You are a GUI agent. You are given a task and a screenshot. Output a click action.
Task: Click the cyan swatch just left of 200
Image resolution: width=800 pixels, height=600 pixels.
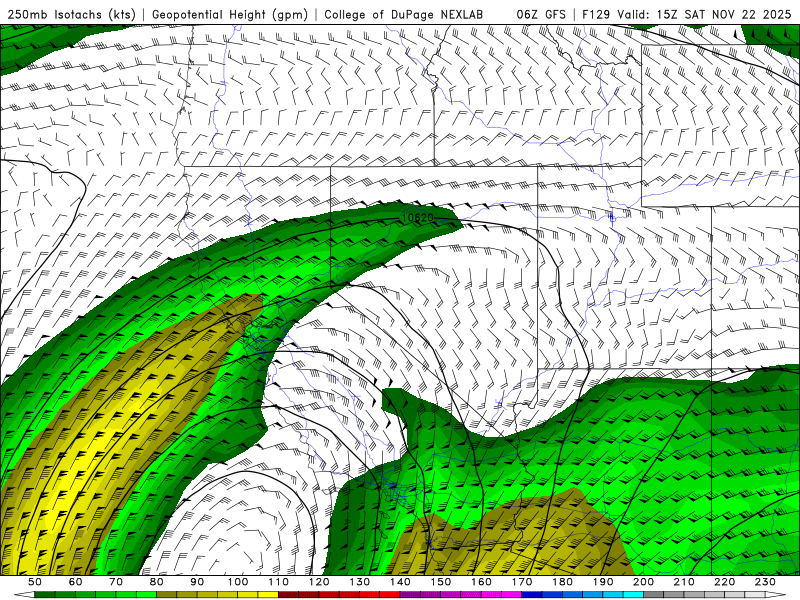(633, 595)
